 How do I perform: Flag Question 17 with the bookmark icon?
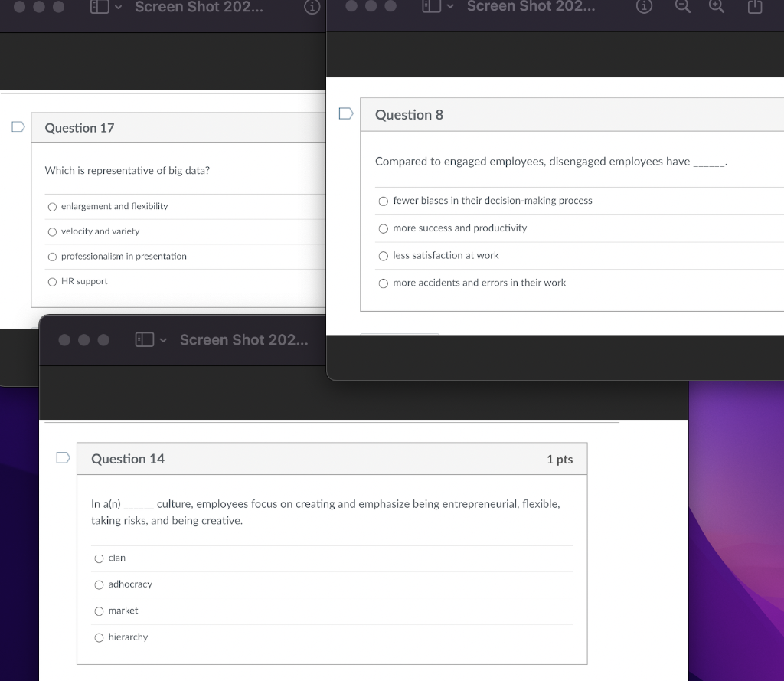click(18, 126)
